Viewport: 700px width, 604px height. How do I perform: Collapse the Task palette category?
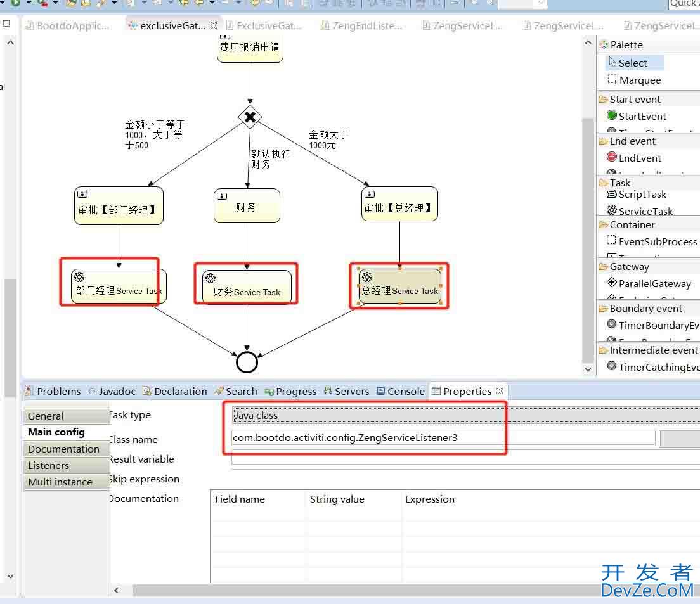pyautogui.click(x=618, y=183)
